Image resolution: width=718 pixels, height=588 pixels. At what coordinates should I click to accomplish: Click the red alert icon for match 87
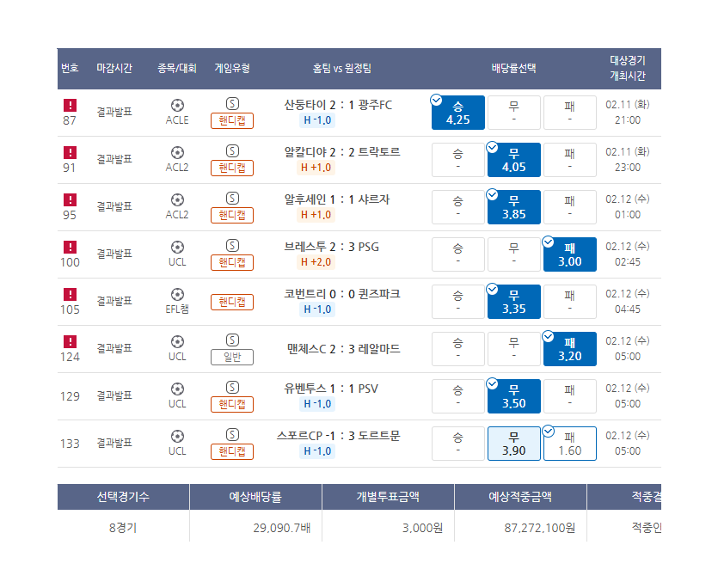[70, 105]
